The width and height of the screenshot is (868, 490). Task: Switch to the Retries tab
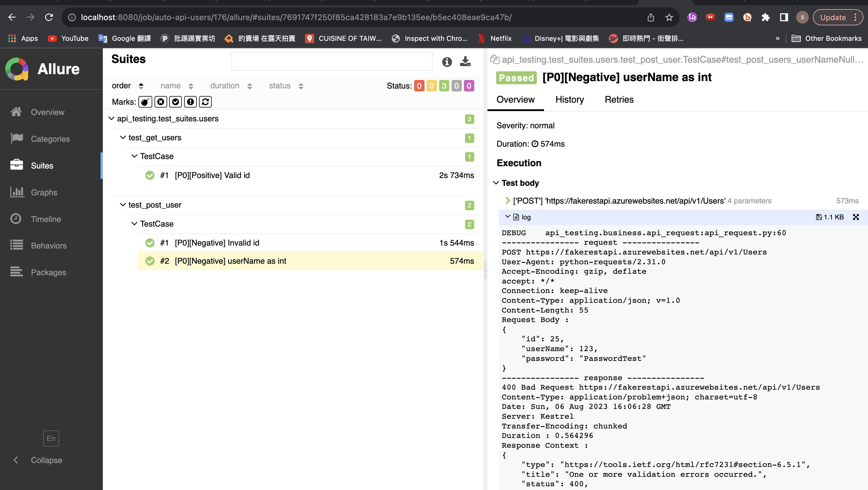tap(619, 100)
